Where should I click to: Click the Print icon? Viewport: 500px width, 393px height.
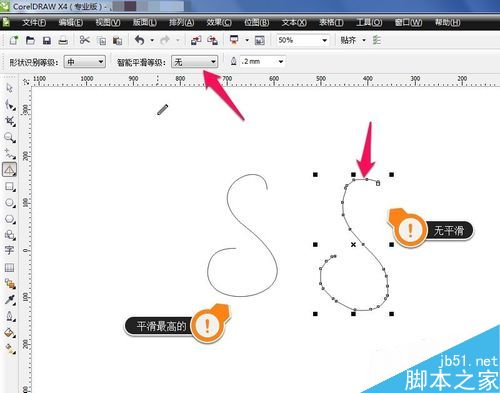tap(63, 41)
